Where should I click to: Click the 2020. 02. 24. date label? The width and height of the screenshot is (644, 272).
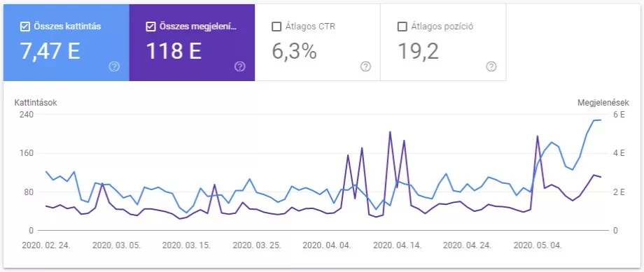46,245
